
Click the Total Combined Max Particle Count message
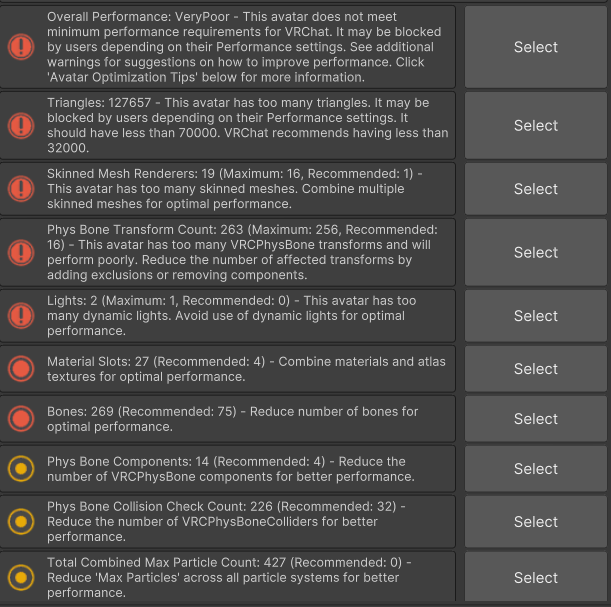pos(229,577)
